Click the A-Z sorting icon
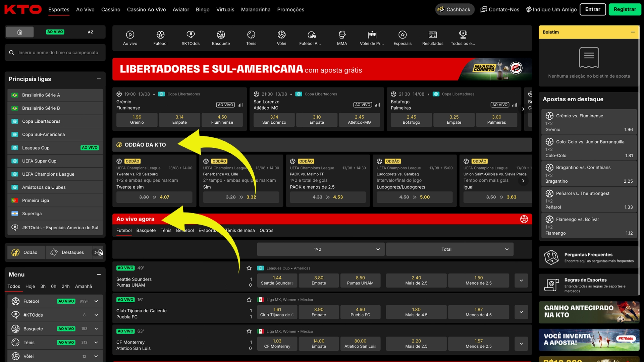Image resolution: width=644 pixels, height=362 pixels. [x=90, y=32]
